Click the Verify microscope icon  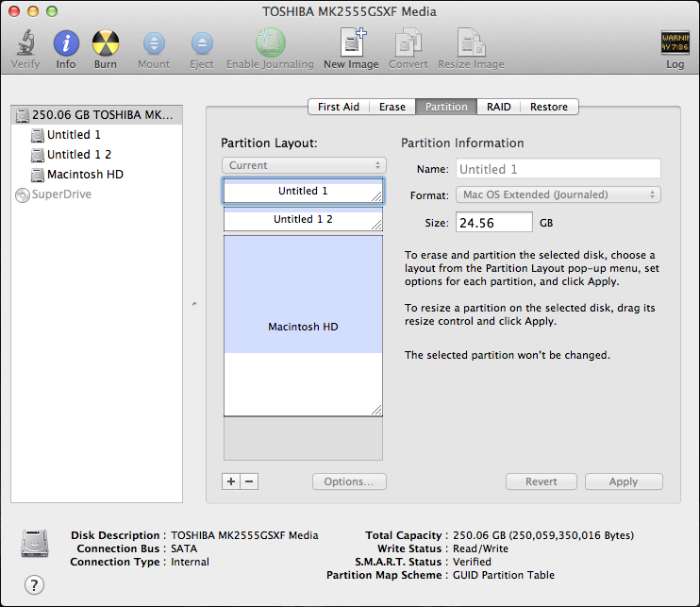coord(25,42)
